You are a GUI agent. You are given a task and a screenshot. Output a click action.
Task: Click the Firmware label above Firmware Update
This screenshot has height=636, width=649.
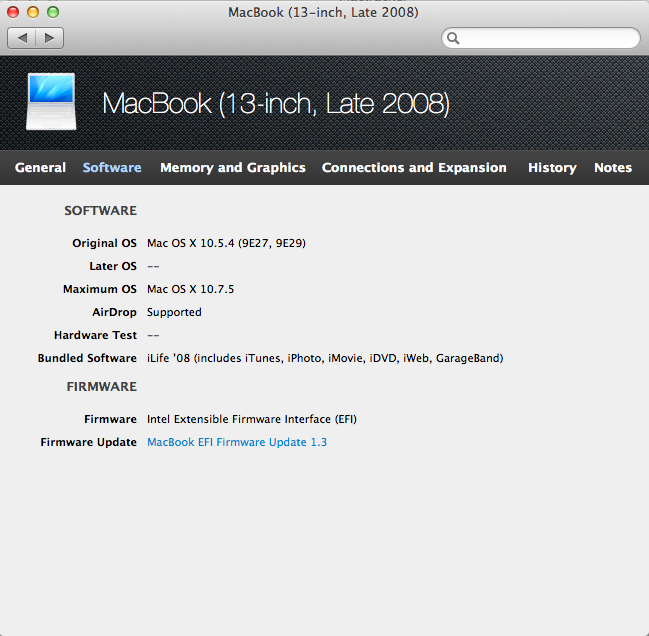tap(110, 419)
